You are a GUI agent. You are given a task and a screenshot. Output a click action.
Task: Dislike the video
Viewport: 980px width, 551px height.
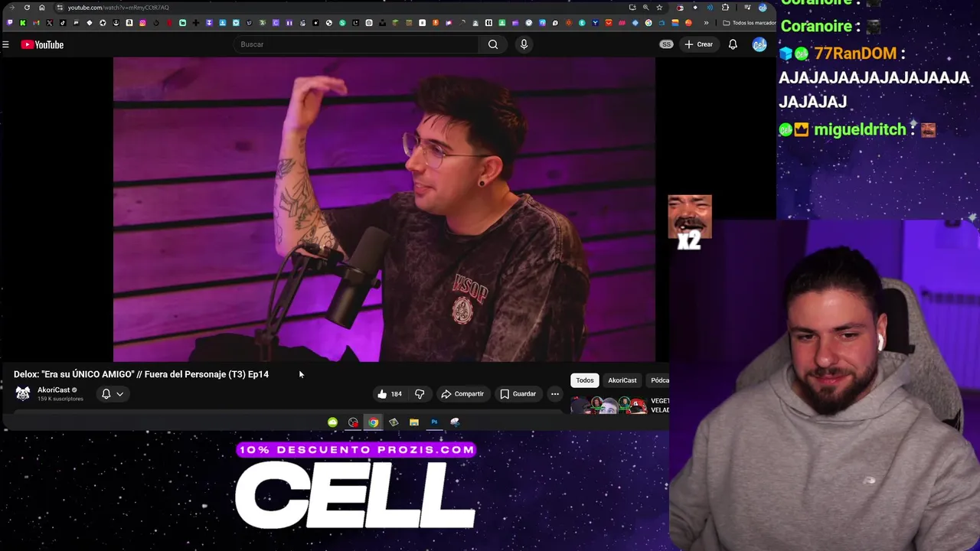tap(420, 394)
